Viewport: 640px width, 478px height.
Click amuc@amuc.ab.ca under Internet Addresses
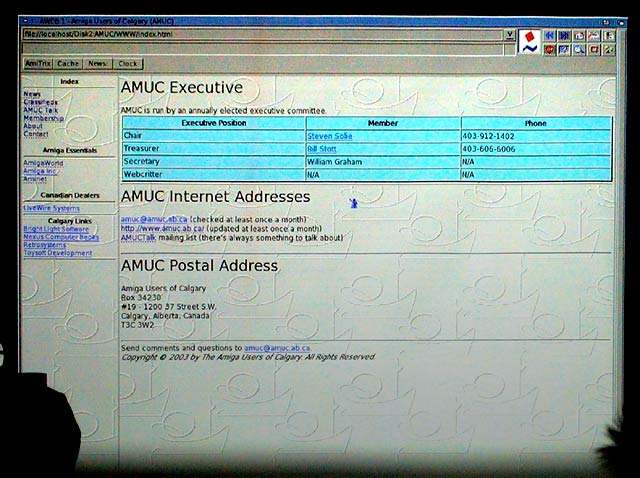coord(154,219)
